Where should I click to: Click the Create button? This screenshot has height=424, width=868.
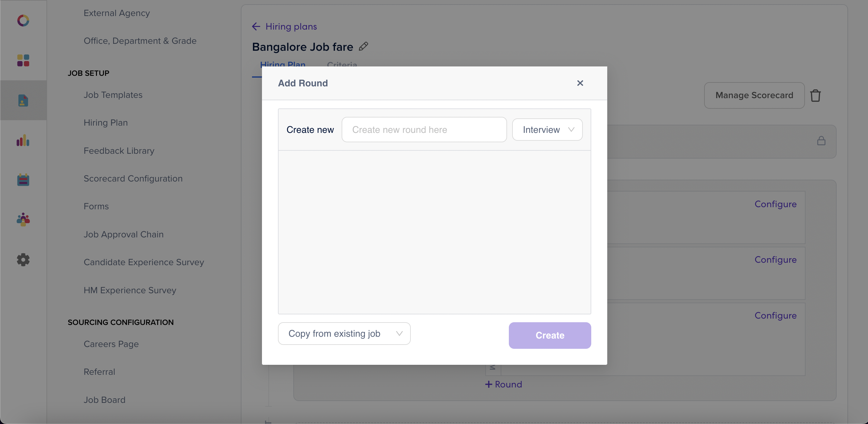coord(550,335)
